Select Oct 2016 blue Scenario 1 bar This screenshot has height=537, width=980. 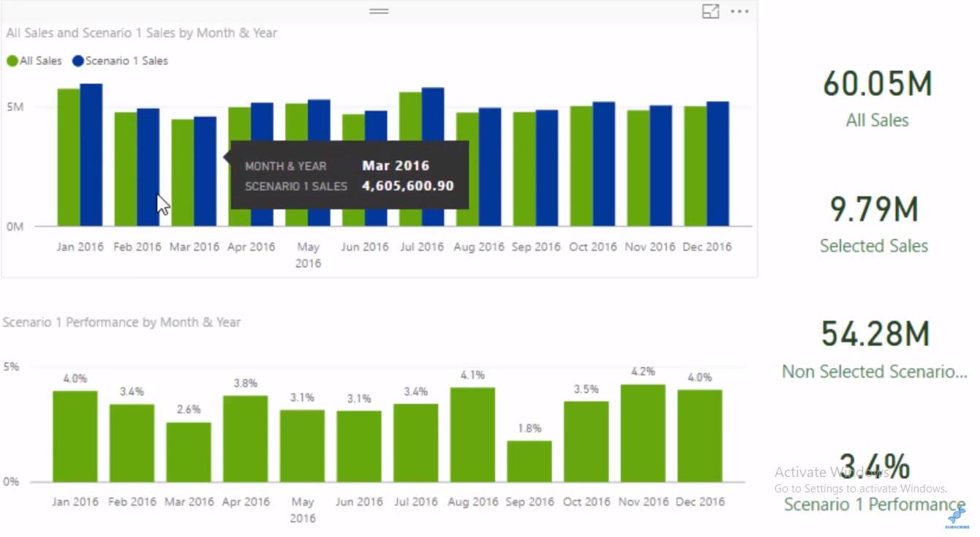click(x=604, y=164)
